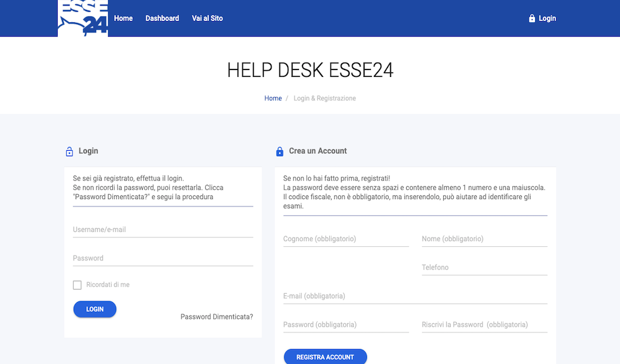
Task: Select Vai al Sito in the navbar
Action: point(207,19)
